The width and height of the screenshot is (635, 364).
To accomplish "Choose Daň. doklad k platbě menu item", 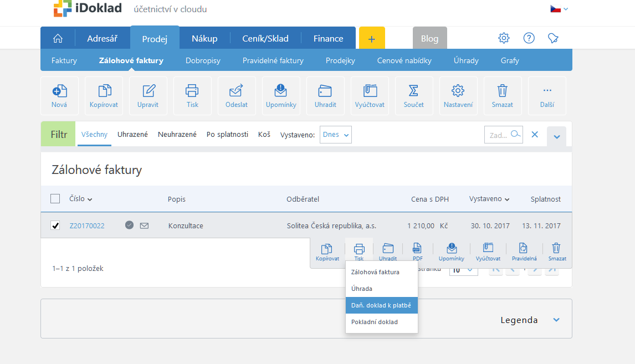I will (381, 305).
